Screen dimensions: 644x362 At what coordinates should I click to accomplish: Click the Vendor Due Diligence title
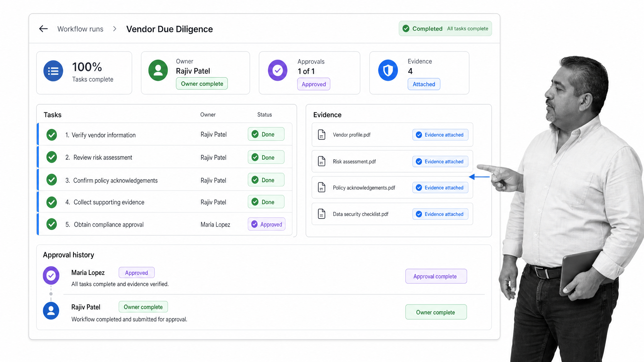(x=169, y=29)
